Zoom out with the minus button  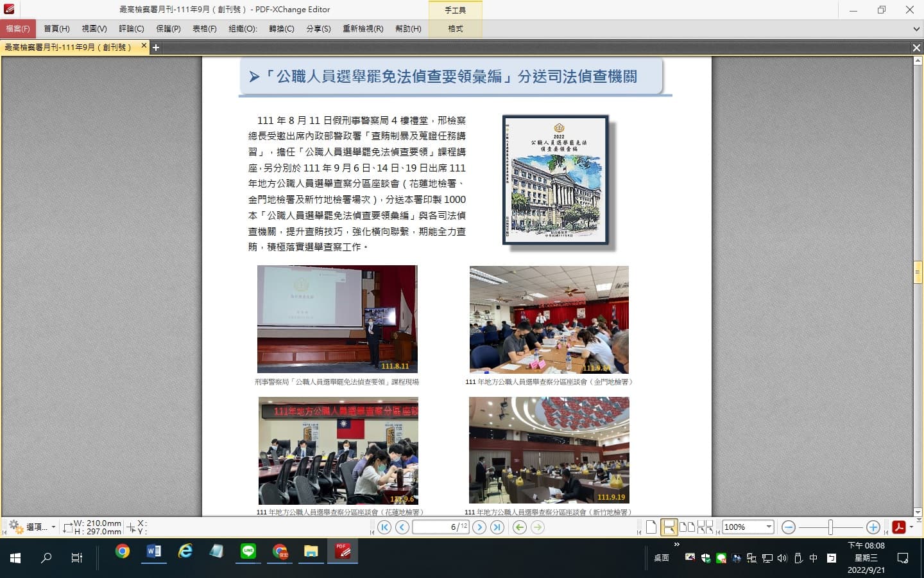789,527
